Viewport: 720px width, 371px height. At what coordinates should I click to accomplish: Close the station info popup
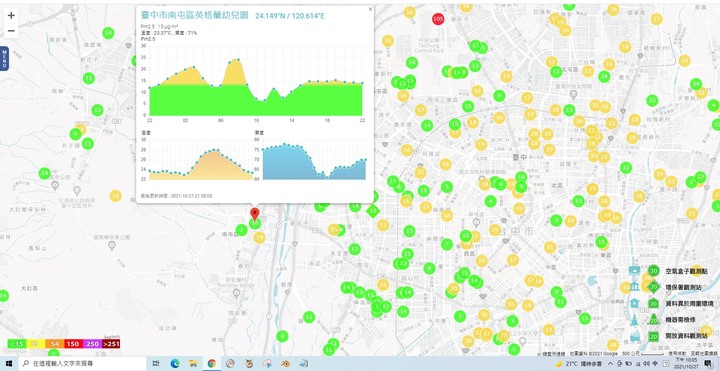tap(370, 9)
